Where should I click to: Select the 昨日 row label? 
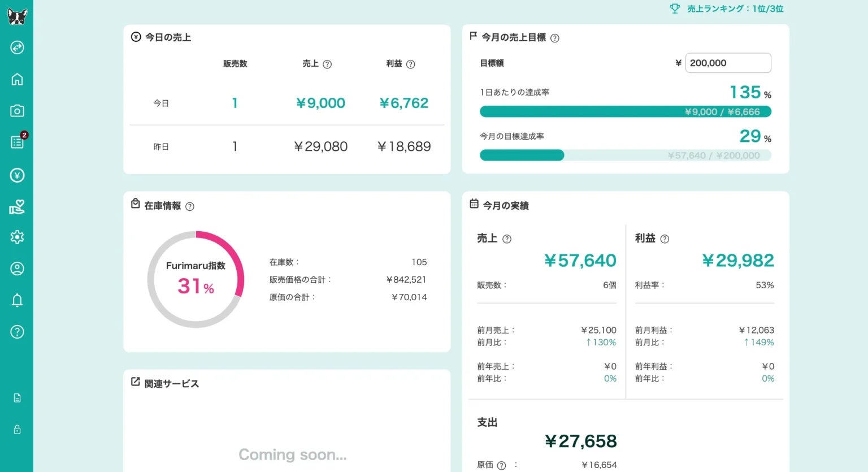161,147
